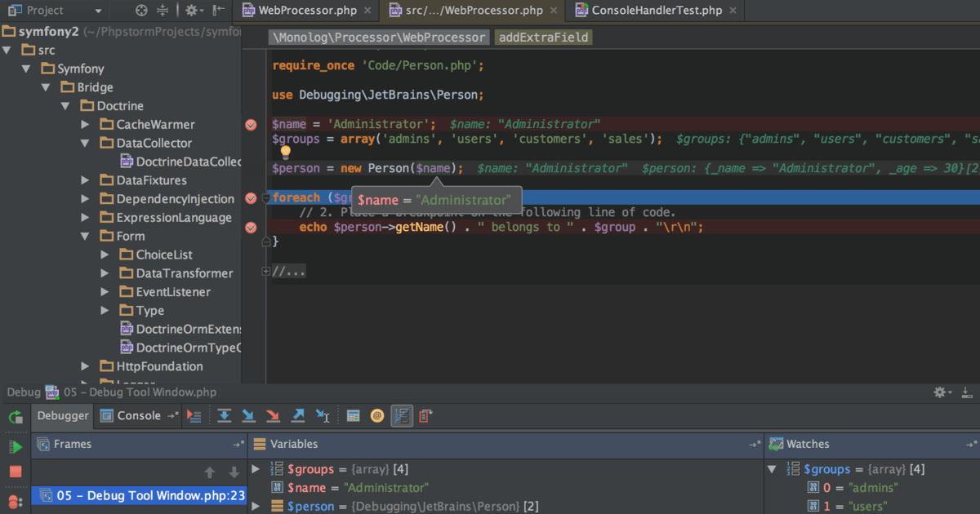This screenshot has width=980, height=514.
Task: Select frame 05 – Debug Tool Window.php:23
Action: 139,495
